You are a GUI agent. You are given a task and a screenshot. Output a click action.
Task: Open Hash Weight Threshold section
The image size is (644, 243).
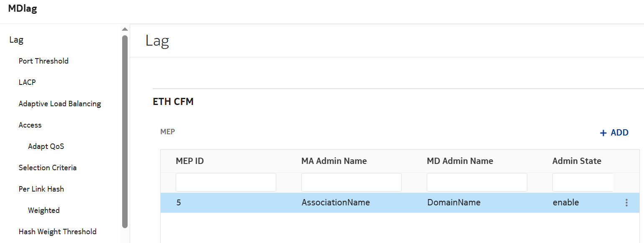click(58, 232)
